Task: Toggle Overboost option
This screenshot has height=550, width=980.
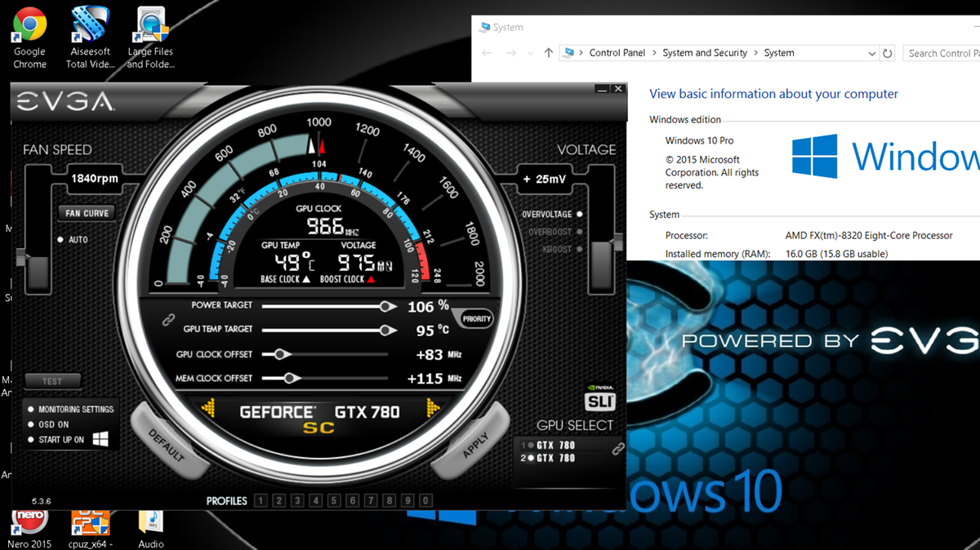Action: (x=555, y=232)
